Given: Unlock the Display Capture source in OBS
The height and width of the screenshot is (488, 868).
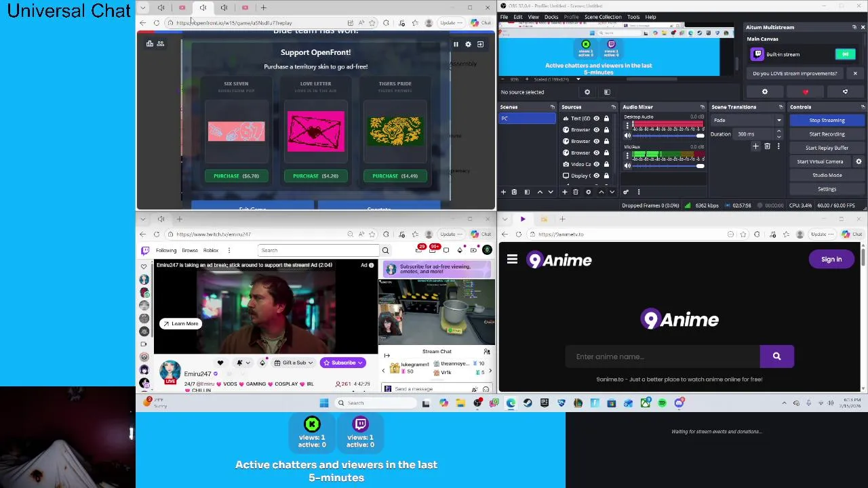Looking at the screenshot, I should click(x=606, y=176).
